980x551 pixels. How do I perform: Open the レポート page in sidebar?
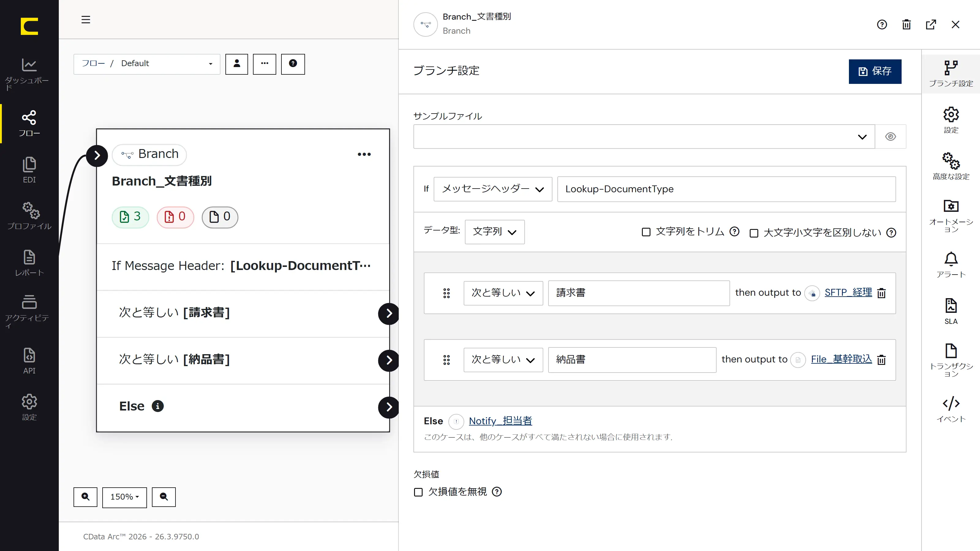coord(29,263)
